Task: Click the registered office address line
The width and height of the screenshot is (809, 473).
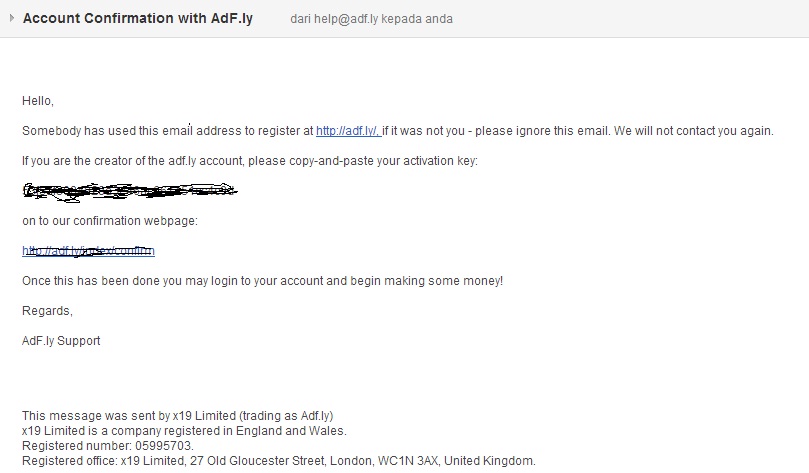Action: point(278,461)
